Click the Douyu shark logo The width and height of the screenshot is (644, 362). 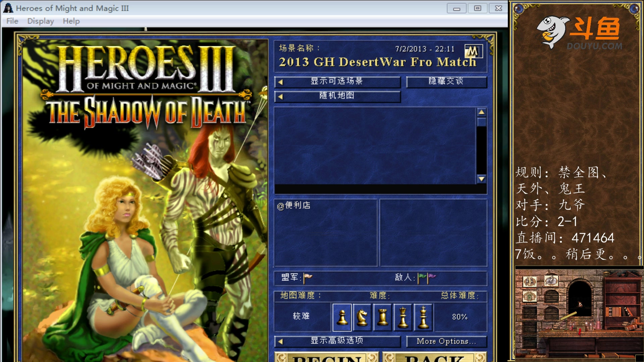pos(553,32)
